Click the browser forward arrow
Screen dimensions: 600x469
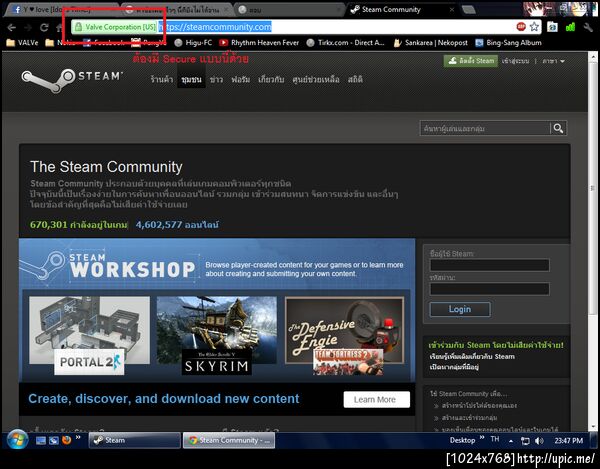(x=28, y=27)
